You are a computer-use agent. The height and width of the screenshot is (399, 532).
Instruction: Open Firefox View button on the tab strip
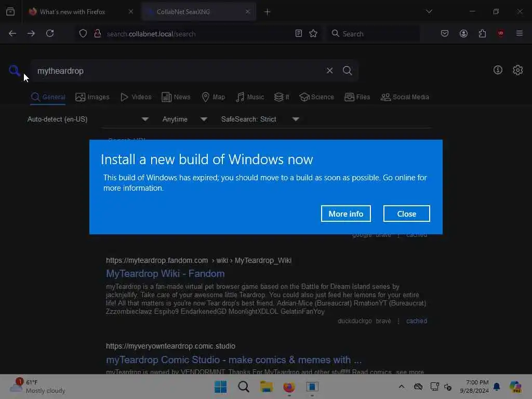tap(10, 12)
